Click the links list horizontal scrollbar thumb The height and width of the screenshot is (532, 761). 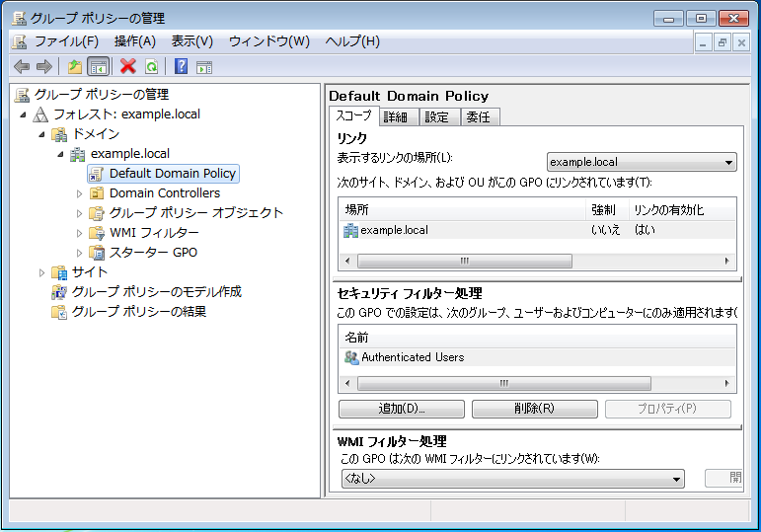pyautogui.click(x=465, y=262)
